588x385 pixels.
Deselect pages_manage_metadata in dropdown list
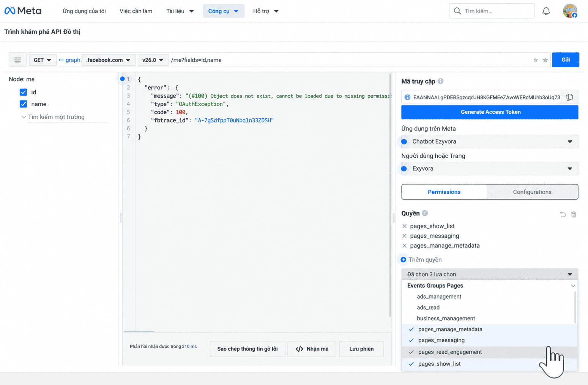(x=489, y=329)
